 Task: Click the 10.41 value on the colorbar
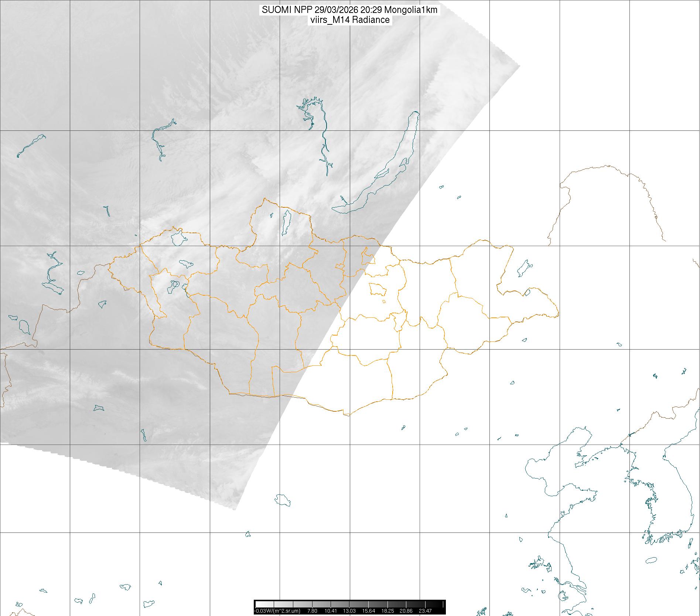(x=330, y=611)
